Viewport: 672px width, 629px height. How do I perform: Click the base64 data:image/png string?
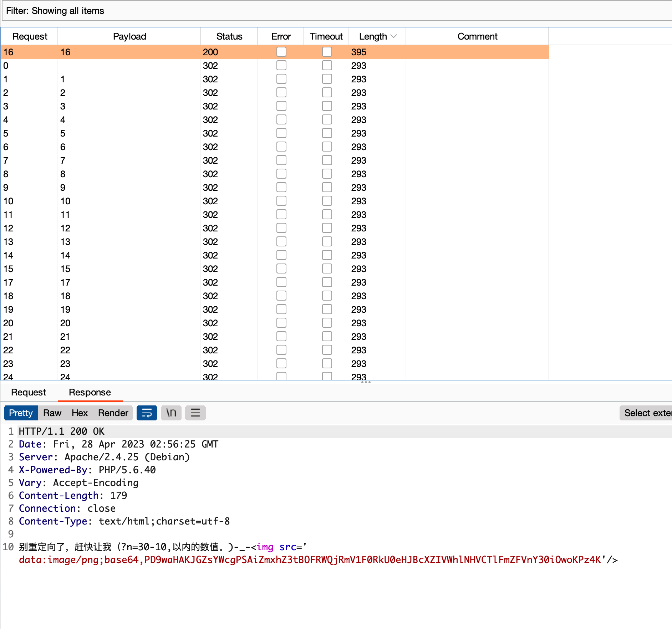310,560
